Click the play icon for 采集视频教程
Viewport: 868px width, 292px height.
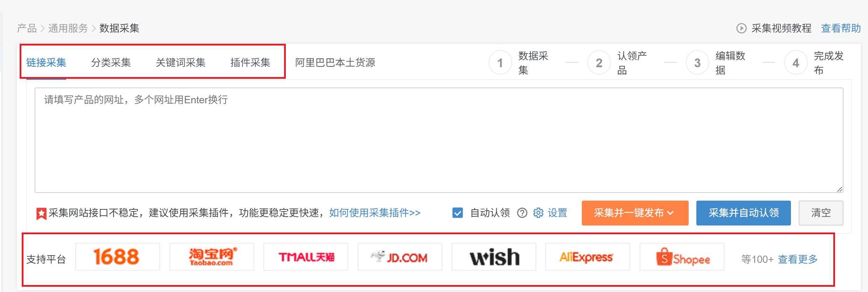pyautogui.click(x=741, y=28)
